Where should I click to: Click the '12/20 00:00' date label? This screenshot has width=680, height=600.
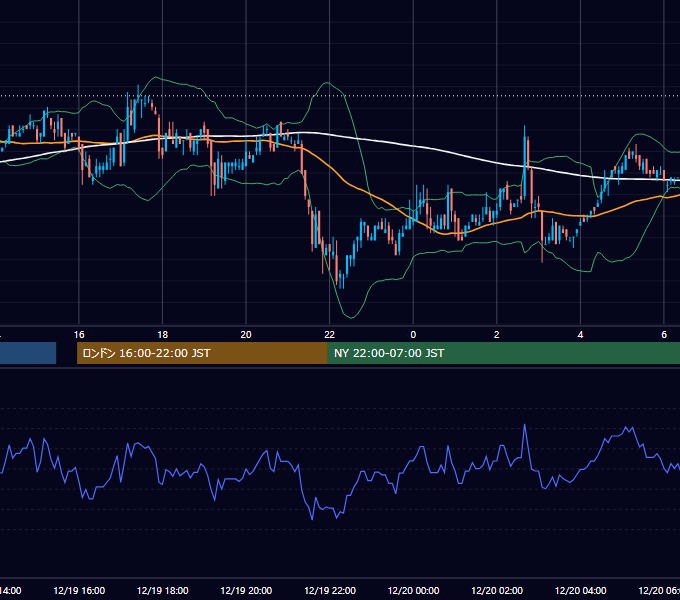tap(413, 591)
